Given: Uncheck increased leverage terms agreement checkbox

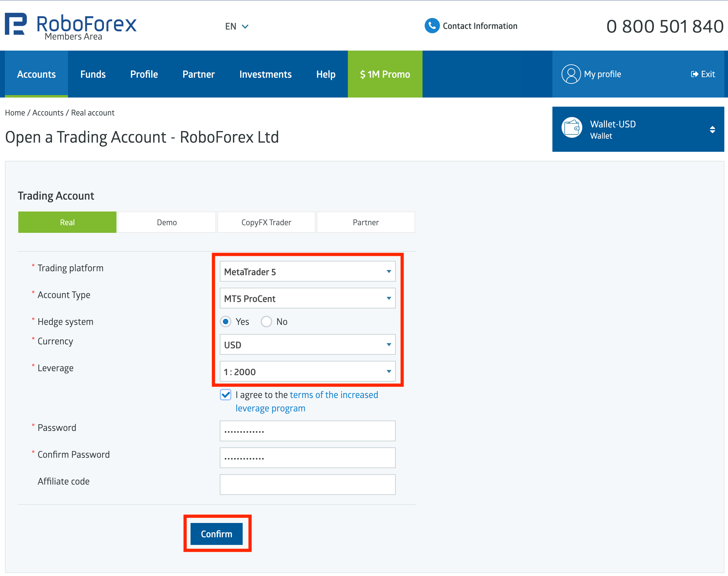Looking at the screenshot, I should click(226, 395).
